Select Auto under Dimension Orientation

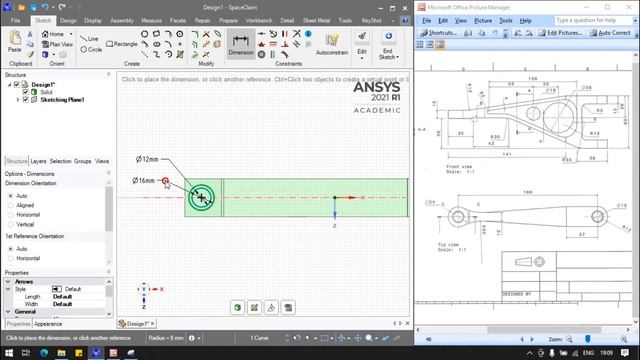[11, 196]
